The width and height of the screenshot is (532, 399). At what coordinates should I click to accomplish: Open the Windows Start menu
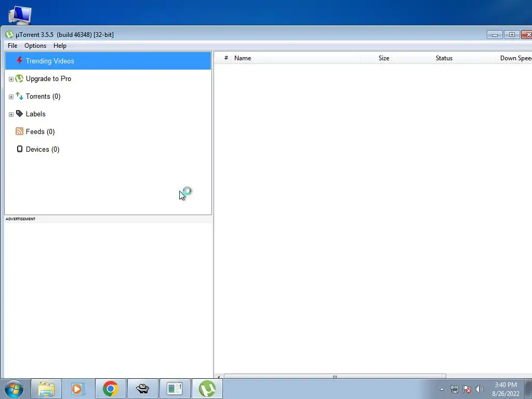click(x=14, y=389)
